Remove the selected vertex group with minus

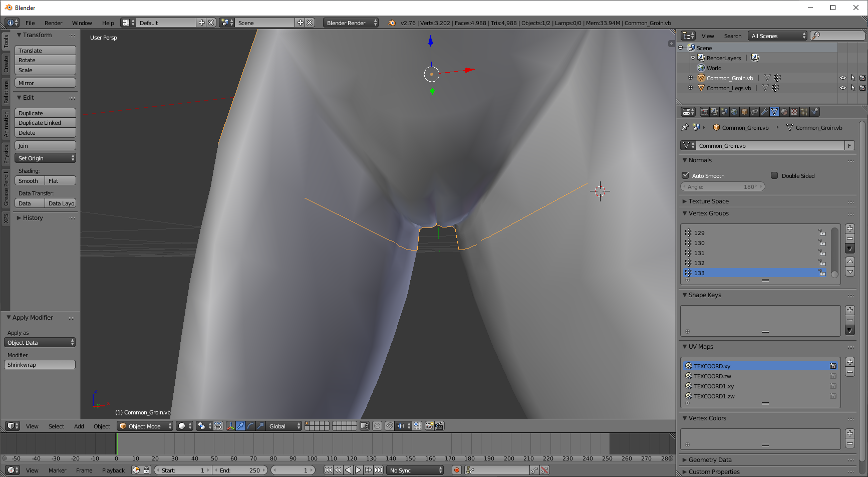[850, 238]
